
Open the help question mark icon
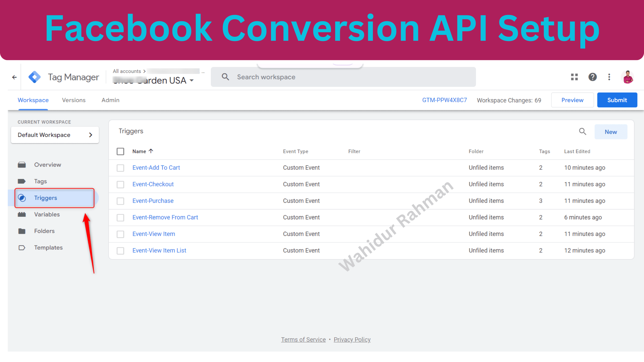592,77
